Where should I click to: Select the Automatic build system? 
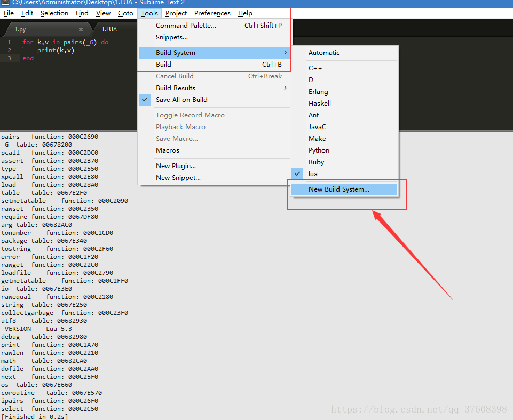[x=323, y=53]
